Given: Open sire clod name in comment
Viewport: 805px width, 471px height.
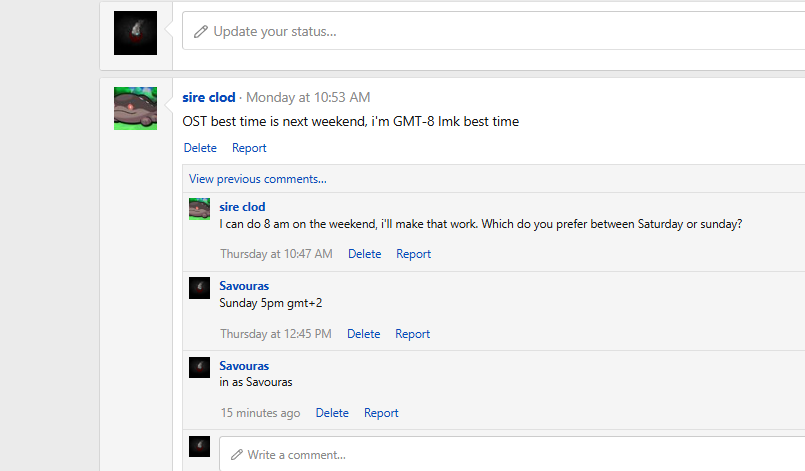Looking at the screenshot, I should pos(242,206).
